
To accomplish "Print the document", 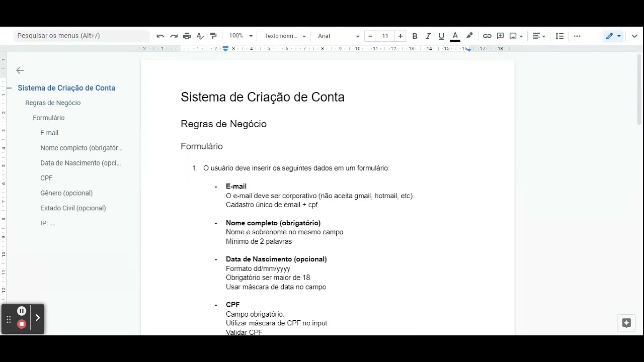I will point(187,36).
